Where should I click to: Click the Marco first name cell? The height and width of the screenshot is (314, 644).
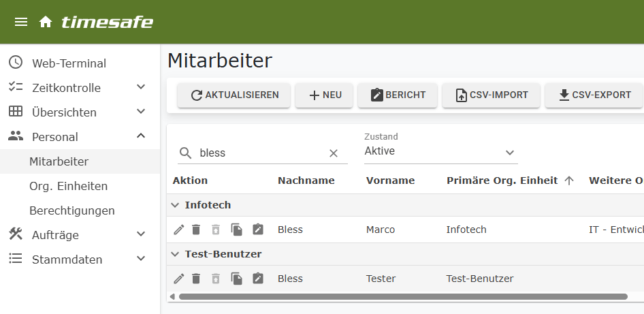(381, 230)
